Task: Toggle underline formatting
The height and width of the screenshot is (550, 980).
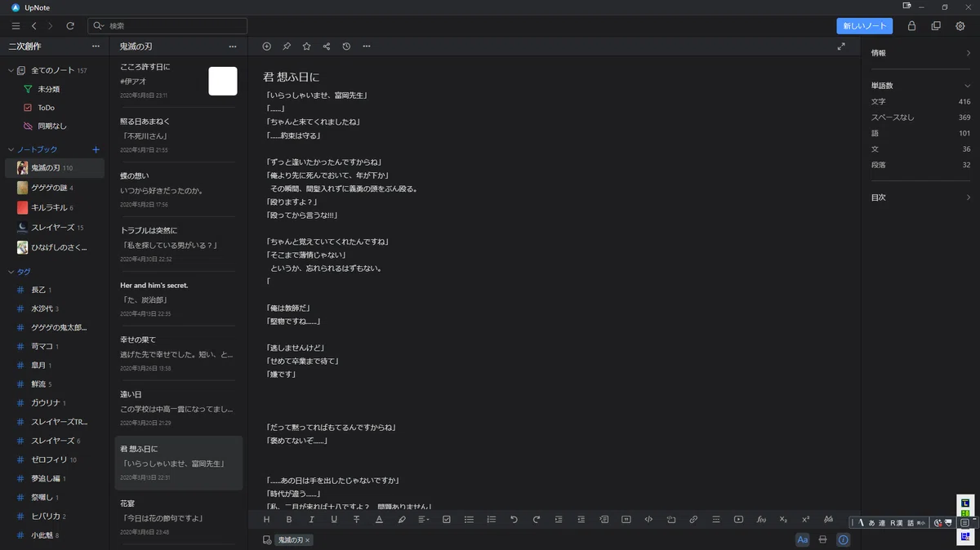Action: click(334, 519)
